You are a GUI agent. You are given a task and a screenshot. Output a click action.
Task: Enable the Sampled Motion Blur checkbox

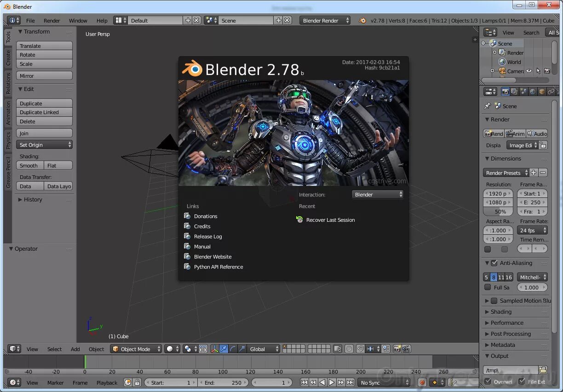pos(494,301)
